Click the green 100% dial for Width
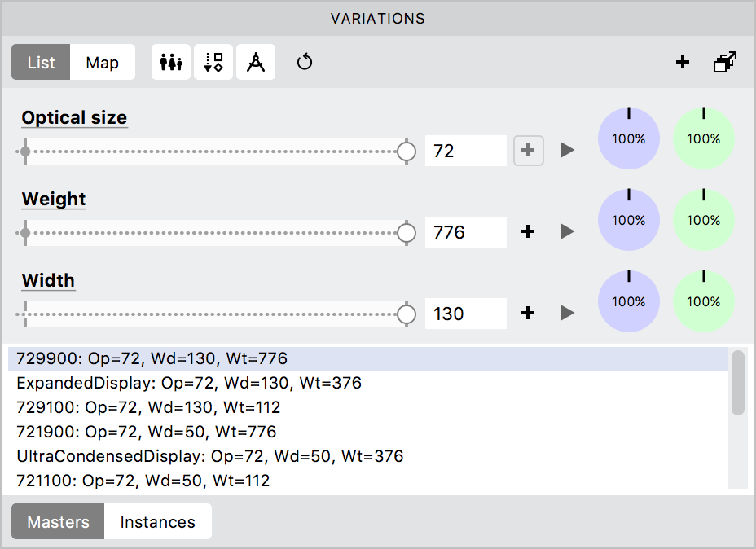The width and height of the screenshot is (756, 549). (x=704, y=301)
